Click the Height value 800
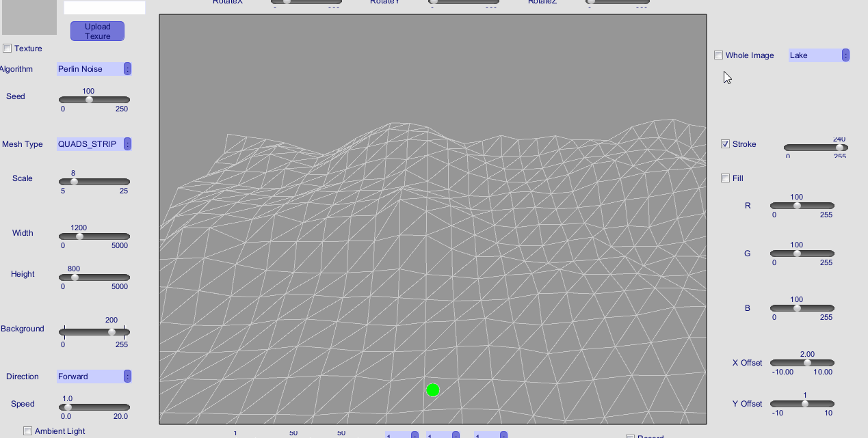Image resolution: width=868 pixels, height=438 pixels. [74, 269]
